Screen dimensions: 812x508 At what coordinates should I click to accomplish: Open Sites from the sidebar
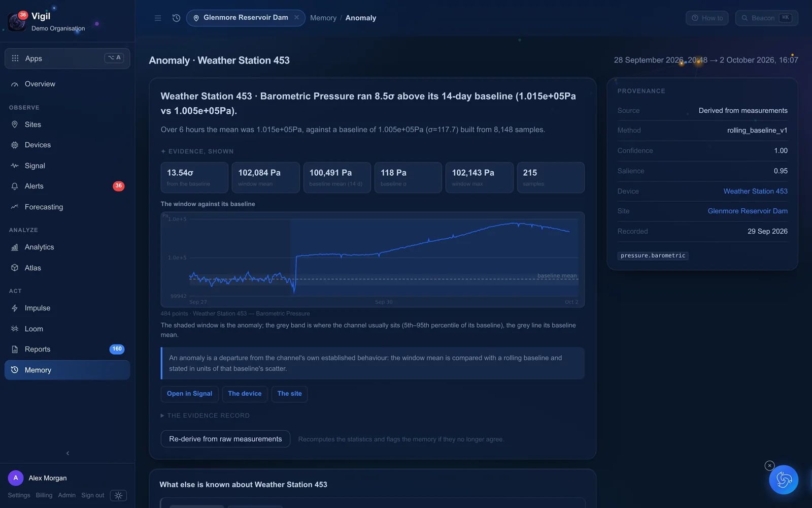(x=67, y=124)
